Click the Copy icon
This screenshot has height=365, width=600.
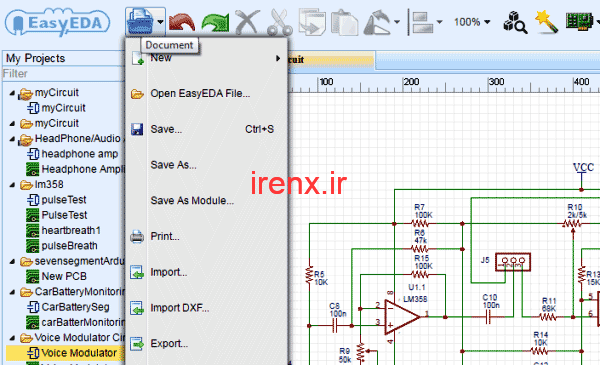[x=312, y=22]
